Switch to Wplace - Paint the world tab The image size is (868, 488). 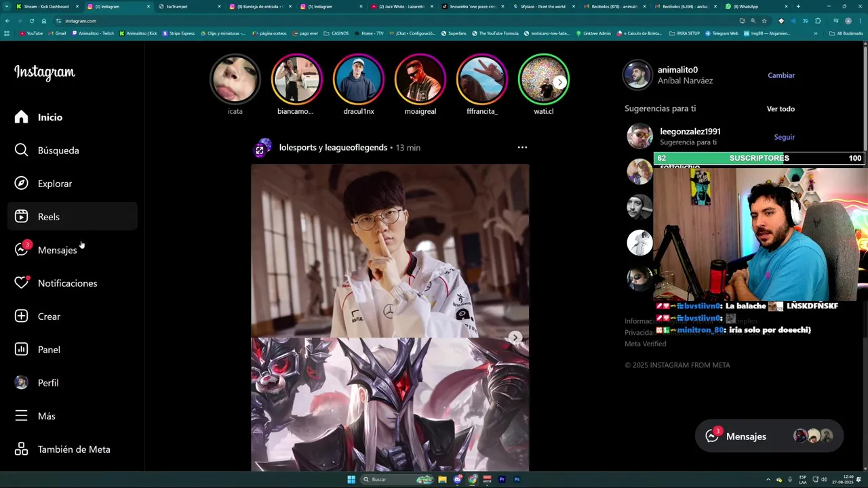(544, 7)
